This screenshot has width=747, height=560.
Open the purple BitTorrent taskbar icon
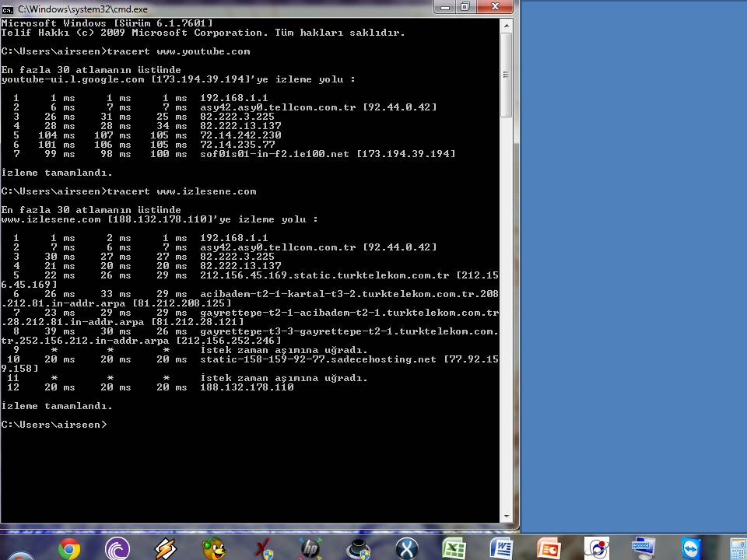pos(117,549)
